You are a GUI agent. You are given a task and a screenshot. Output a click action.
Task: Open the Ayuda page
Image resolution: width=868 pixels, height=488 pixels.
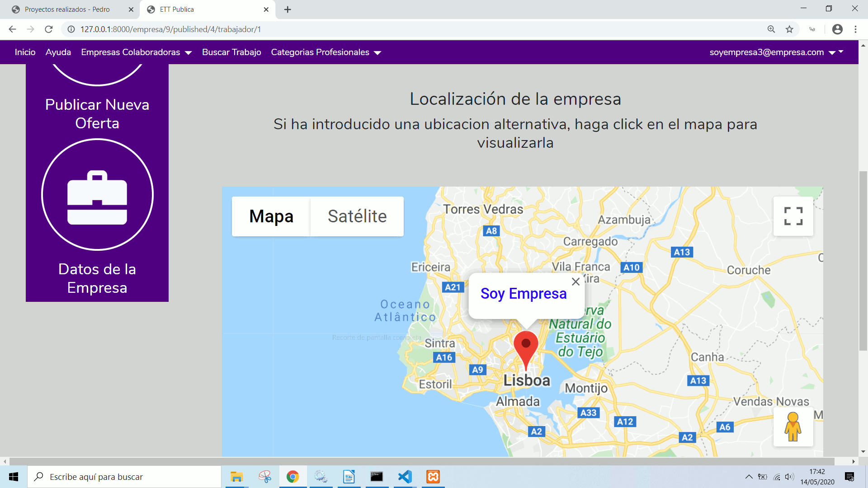tap(58, 52)
